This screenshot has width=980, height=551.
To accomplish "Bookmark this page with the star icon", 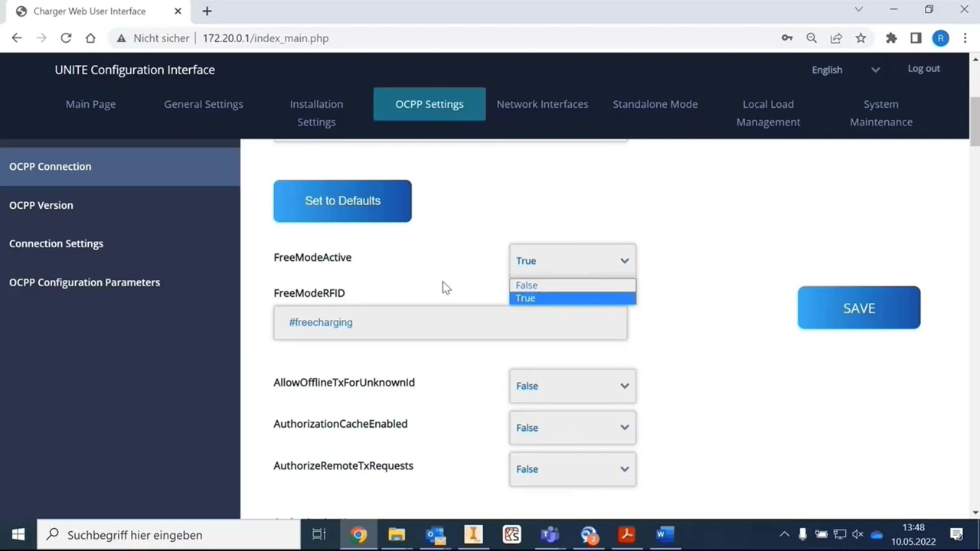I will click(861, 38).
